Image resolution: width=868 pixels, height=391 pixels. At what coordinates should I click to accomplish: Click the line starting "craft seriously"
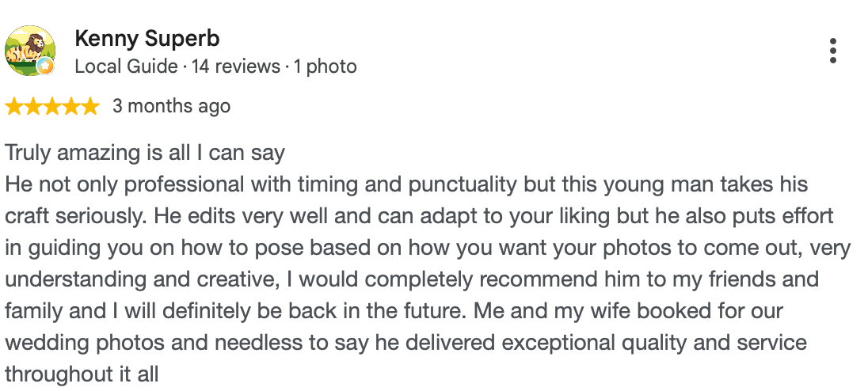point(419,216)
